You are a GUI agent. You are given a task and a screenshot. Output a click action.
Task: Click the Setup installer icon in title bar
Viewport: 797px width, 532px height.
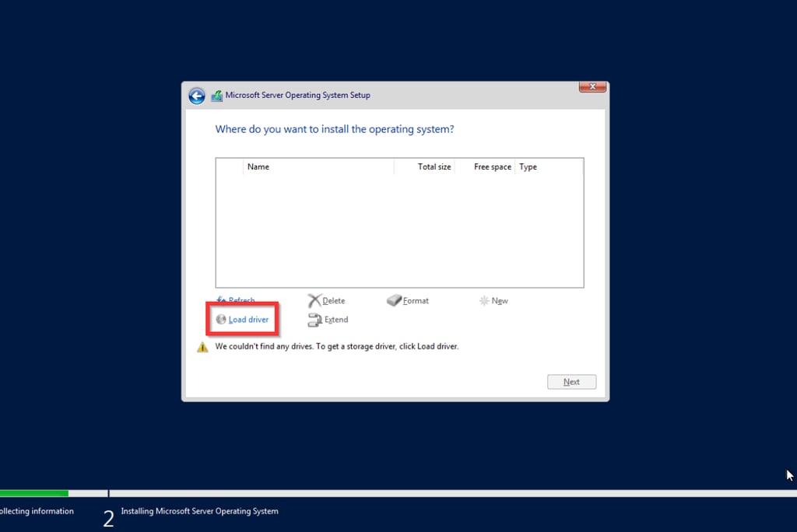pos(217,96)
